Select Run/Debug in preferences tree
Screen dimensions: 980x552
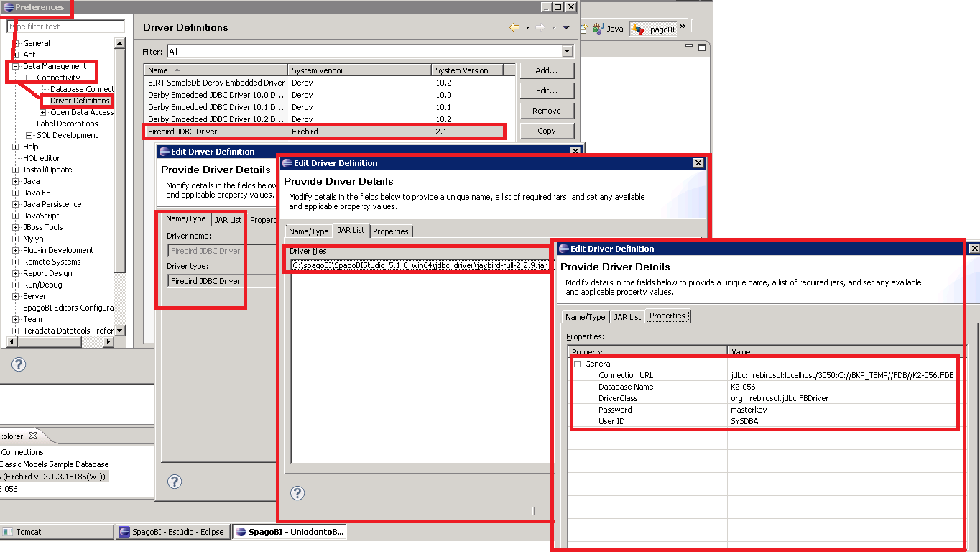(x=42, y=285)
